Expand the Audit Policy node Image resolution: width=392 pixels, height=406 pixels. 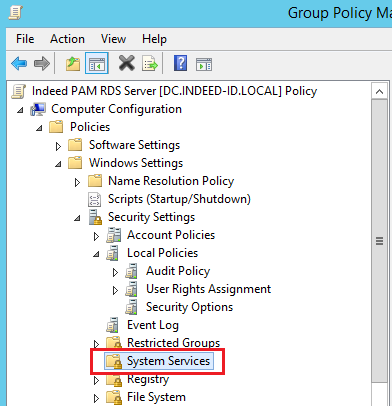click(115, 273)
